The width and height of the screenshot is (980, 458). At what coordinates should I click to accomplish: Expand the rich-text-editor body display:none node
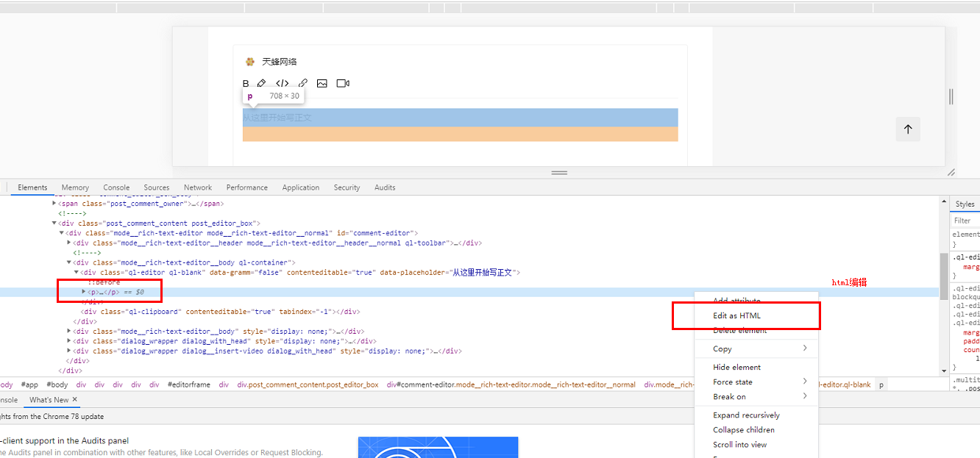(68, 332)
